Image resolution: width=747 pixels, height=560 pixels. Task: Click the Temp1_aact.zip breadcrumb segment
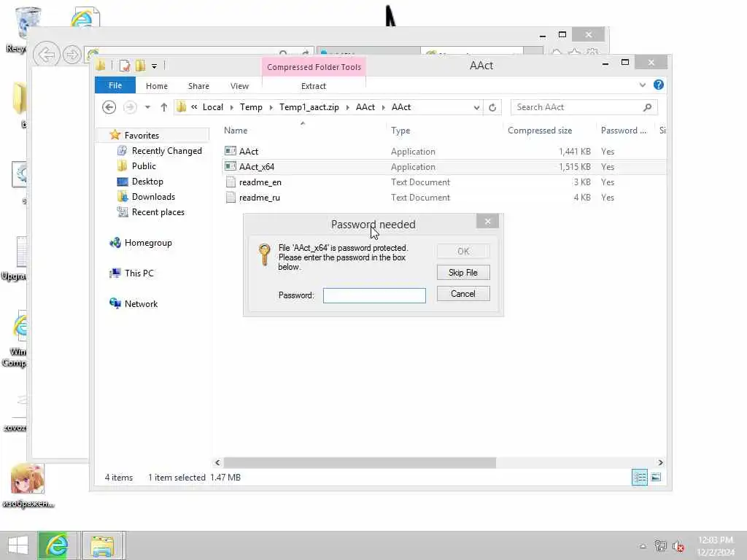309,107
